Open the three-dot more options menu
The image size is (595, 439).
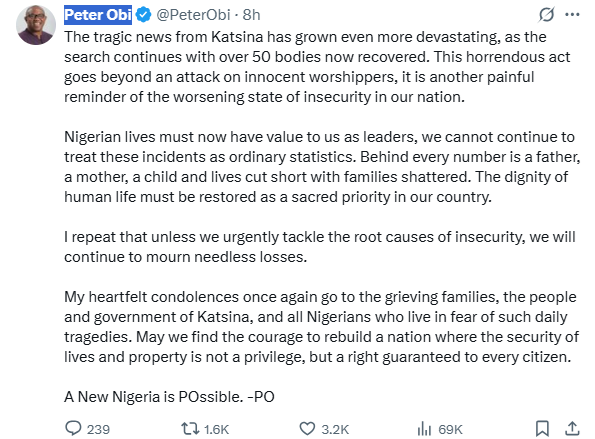click(572, 15)
